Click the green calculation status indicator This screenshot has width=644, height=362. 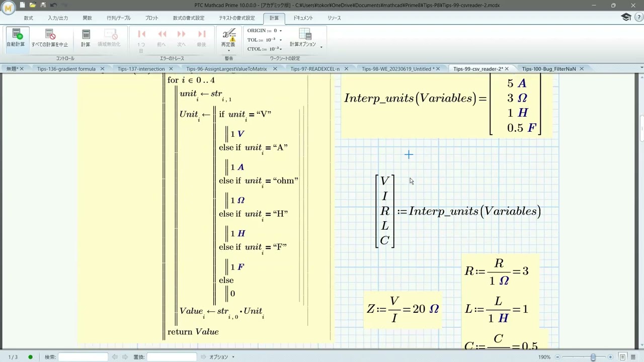30,357
